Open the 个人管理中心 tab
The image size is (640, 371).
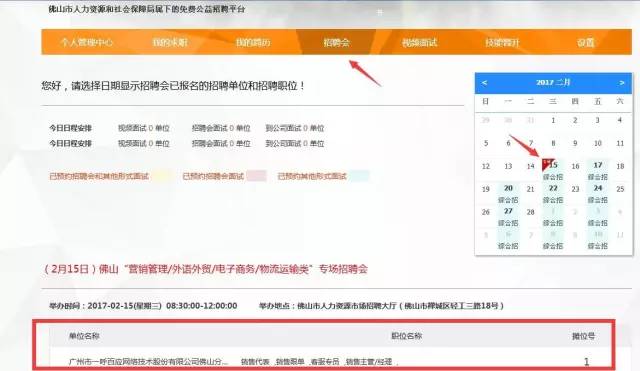[86, 42]
